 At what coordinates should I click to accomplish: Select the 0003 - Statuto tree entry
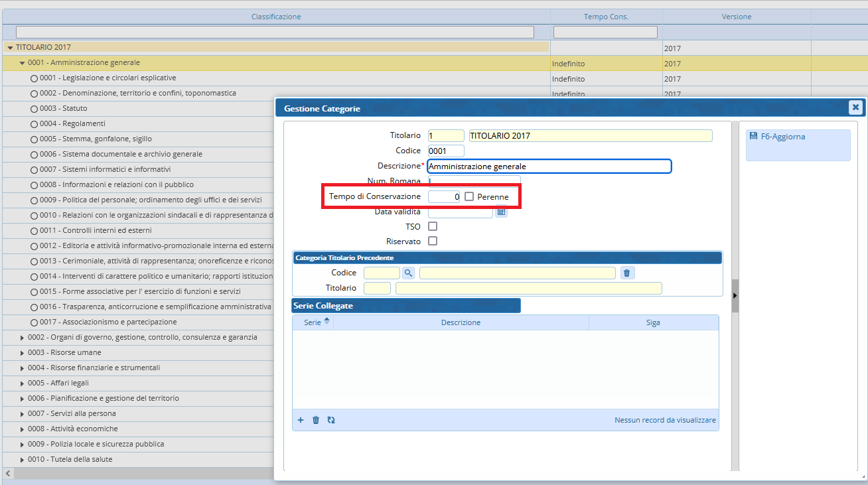[x=74, y=108]
